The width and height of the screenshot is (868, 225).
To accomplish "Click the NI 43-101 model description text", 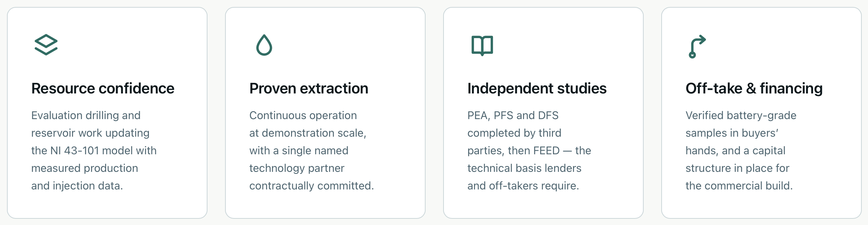I will click(94, 151).
